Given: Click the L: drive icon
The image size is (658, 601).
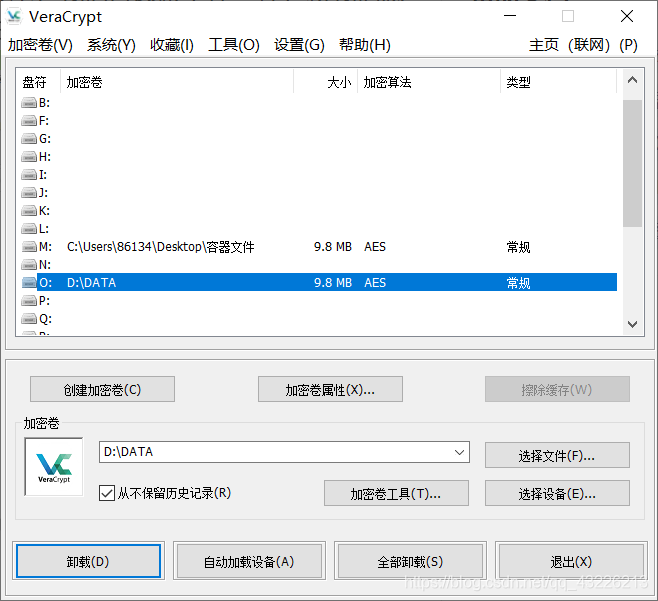Looking at the screenshot, I should [29, 229].
